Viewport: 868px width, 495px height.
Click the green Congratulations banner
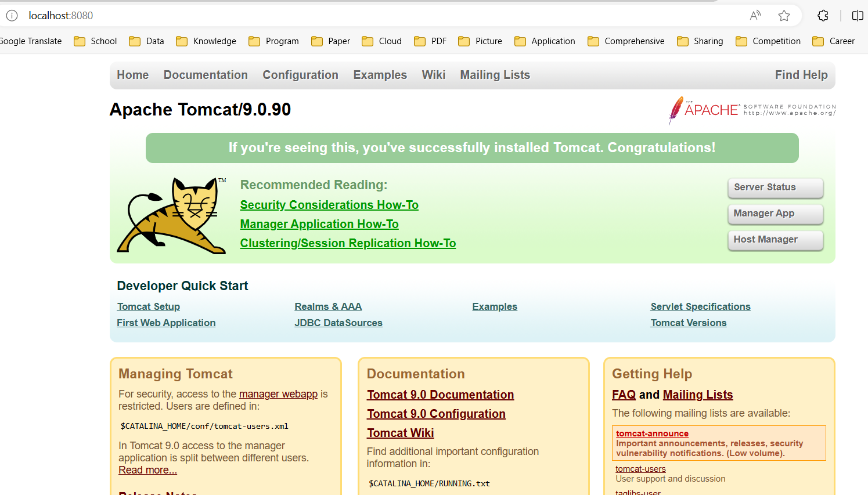pos(472,148)
